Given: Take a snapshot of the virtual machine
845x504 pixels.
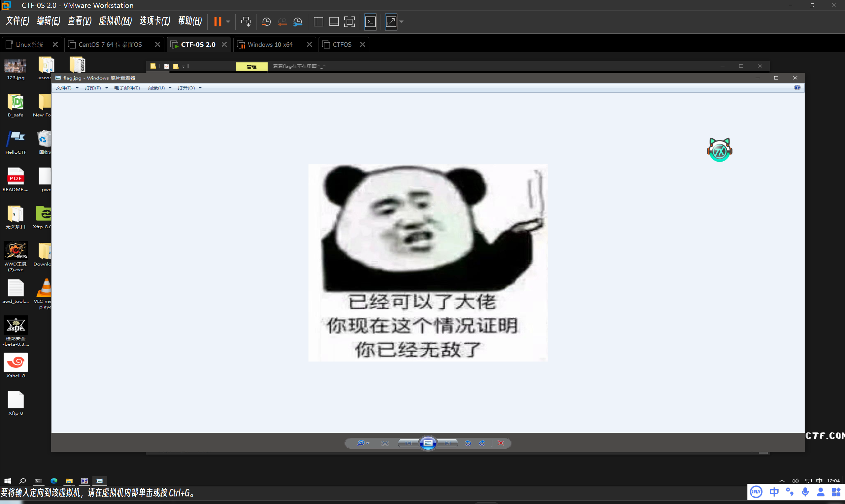Looking at the screenshot, I should 266,21.
